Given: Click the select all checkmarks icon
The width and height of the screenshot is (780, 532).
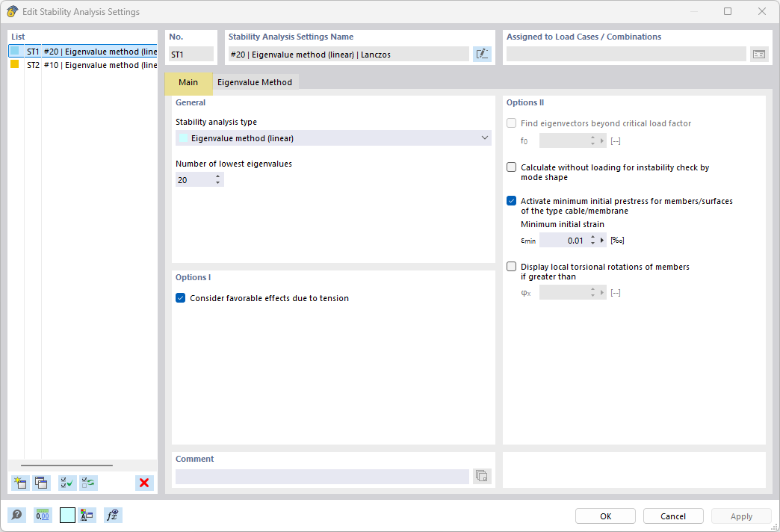Looking at the screenshot, I should [67, 483].
